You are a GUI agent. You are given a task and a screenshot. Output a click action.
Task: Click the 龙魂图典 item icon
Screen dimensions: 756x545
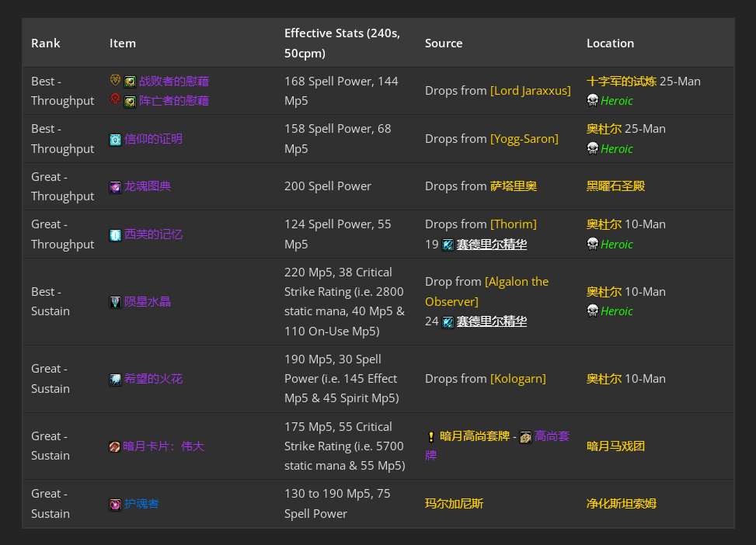click(x=115, y=187)
